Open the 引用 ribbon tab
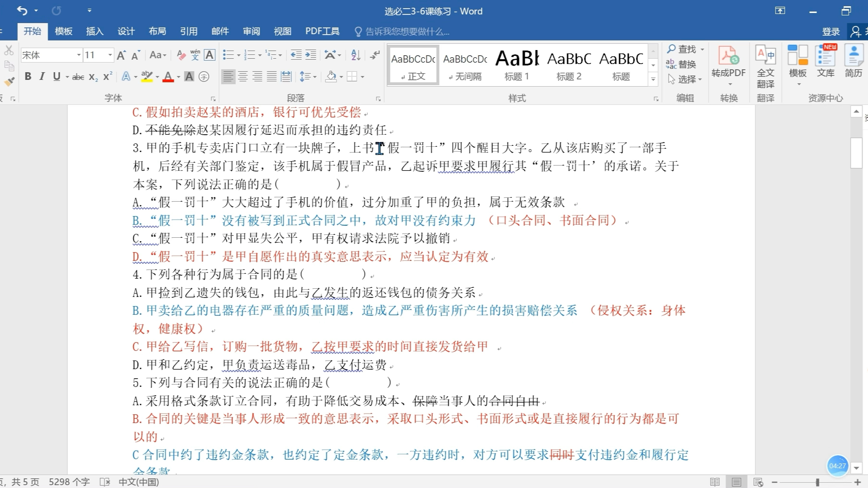 tap(189, 31)
